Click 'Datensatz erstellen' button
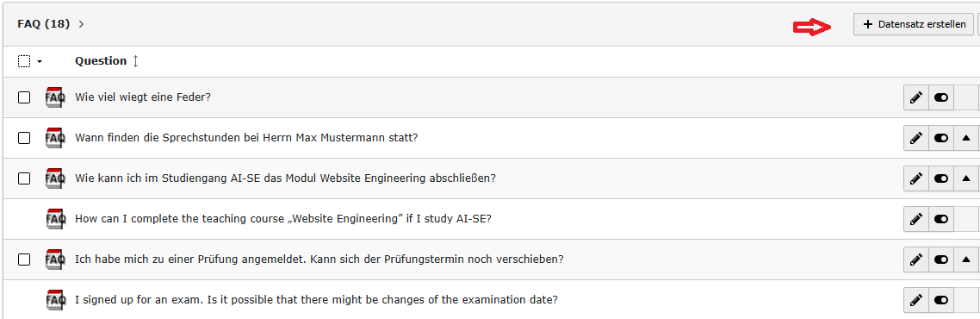The width and height of the screenshot is (980, 319). coord(914,24)
